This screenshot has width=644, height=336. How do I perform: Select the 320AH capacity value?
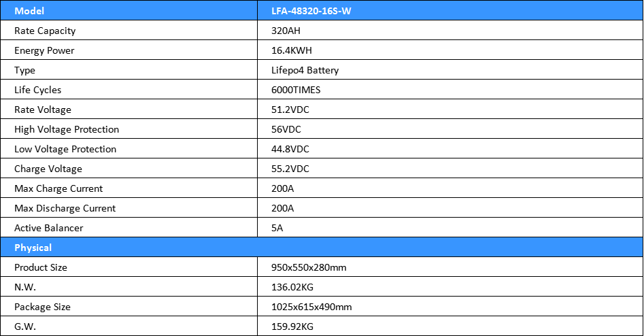(286, 31)
